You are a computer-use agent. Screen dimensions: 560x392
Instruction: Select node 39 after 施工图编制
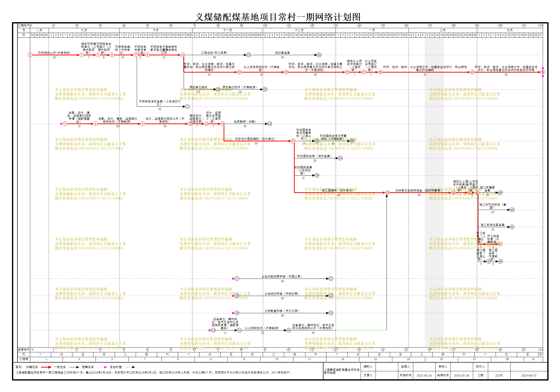[387, 193]
